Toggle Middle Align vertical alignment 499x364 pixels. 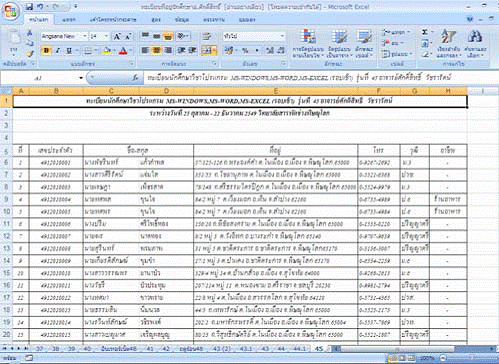click(x=156, y=36)
